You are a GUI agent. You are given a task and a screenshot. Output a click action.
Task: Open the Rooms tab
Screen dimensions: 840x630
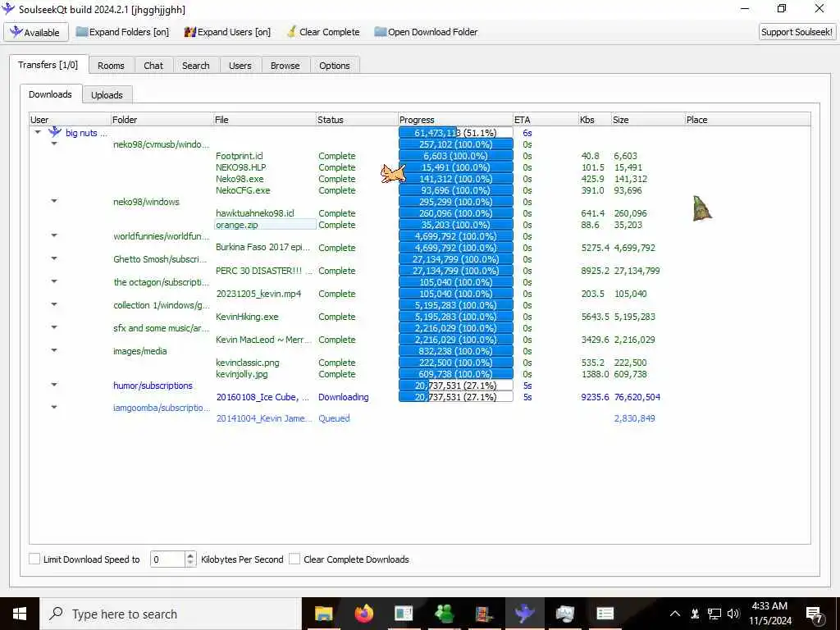point(111,66)
